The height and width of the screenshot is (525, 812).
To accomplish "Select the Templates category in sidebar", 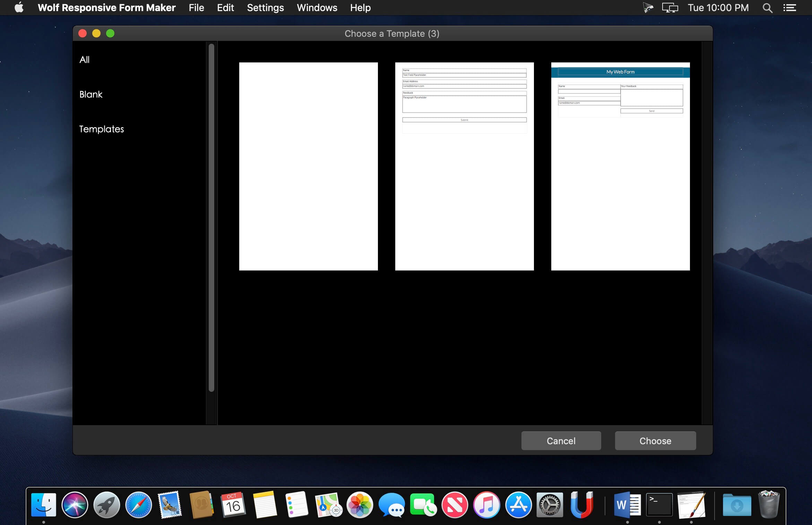I will tap(102, 129).
